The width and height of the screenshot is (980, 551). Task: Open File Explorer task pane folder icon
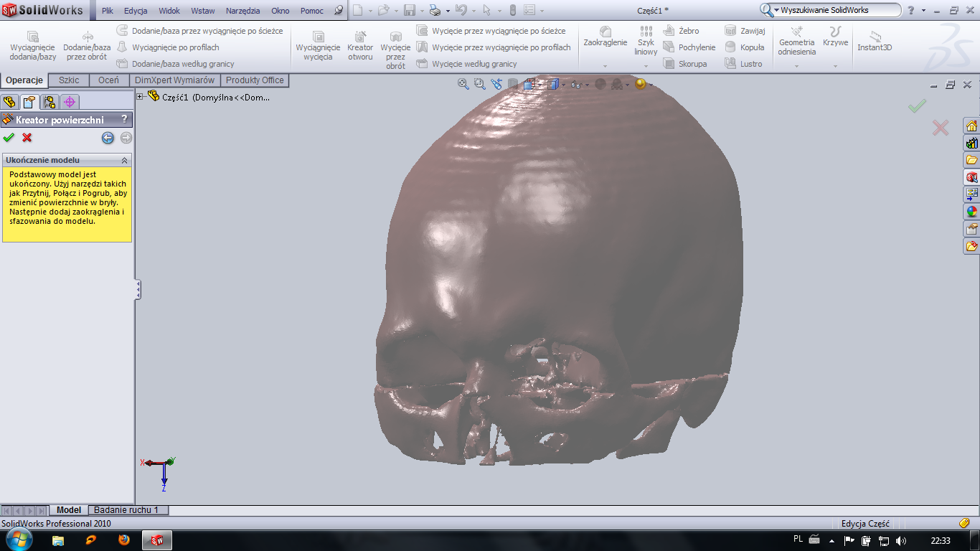[x=971, y=160]
